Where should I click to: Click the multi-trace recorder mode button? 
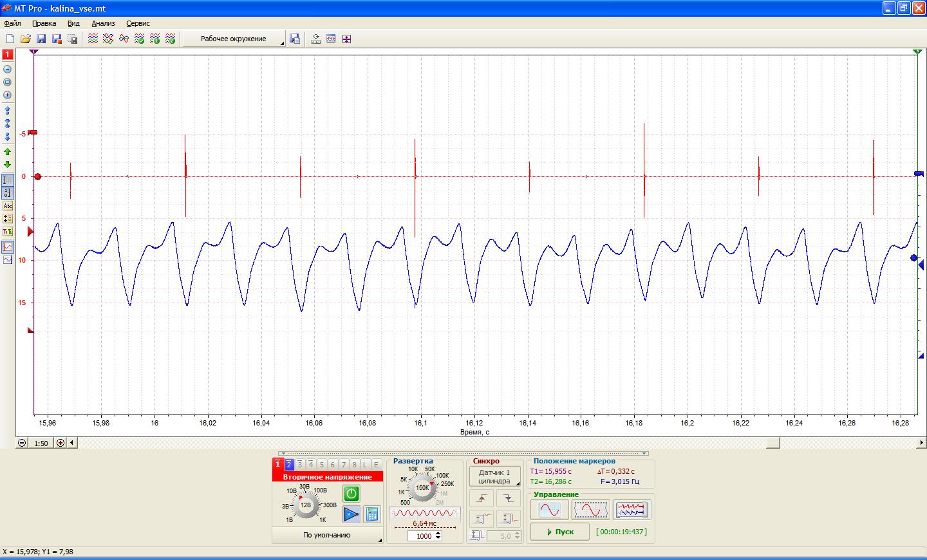click(x=632, y=510)
